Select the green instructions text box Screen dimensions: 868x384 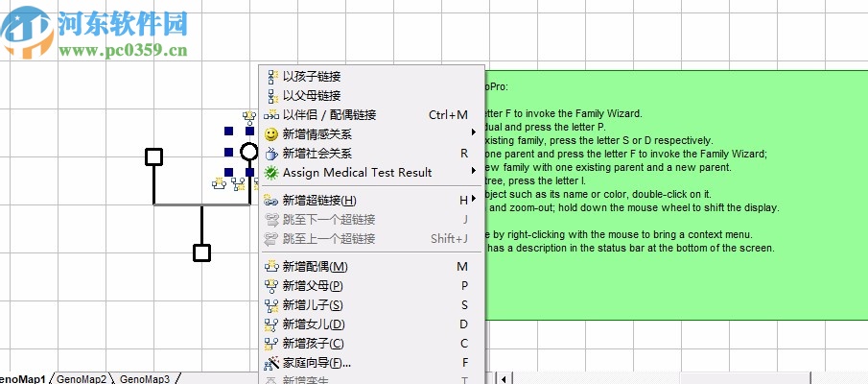point(676,195)
